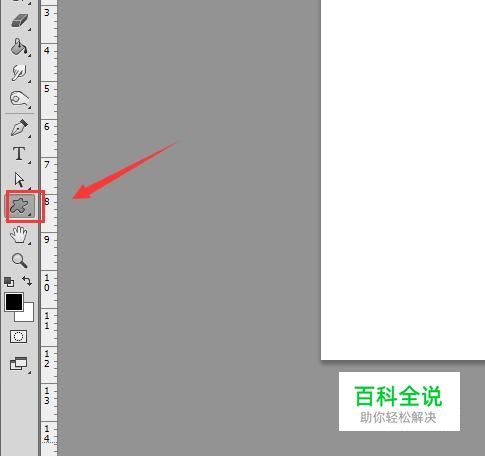The image size is (485, 456).
Task: Click the vertical ruler at mark 5
Action: (47, 89)
